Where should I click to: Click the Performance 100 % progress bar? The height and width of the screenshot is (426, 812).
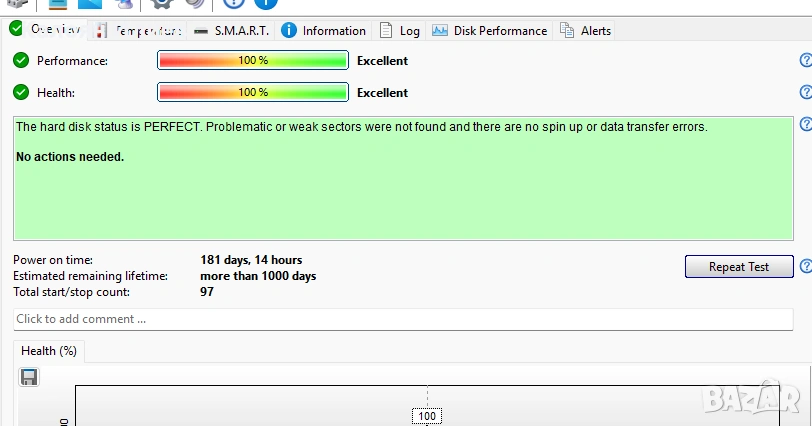pos(253,61)
